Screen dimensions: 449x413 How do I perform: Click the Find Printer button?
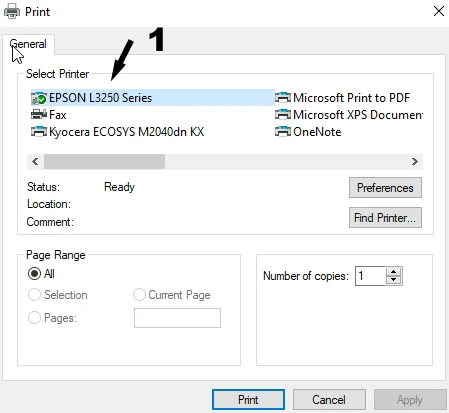(385, 218)
